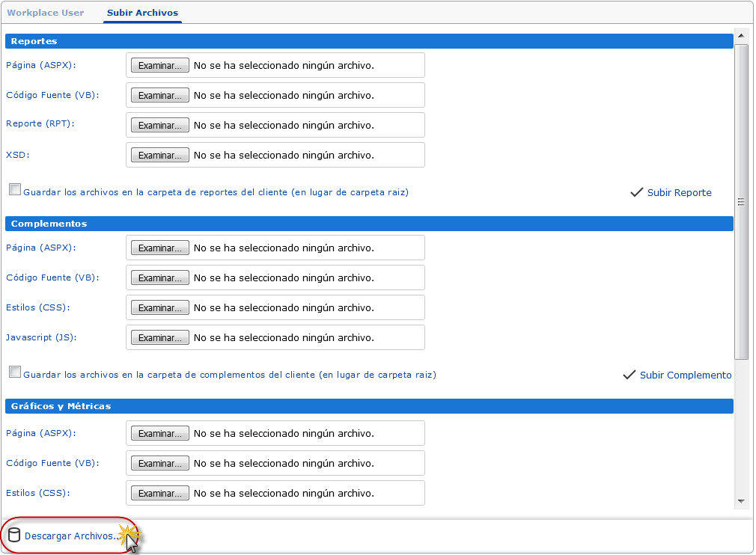Click the Subir Reporte link

click(x=679, y=192)
